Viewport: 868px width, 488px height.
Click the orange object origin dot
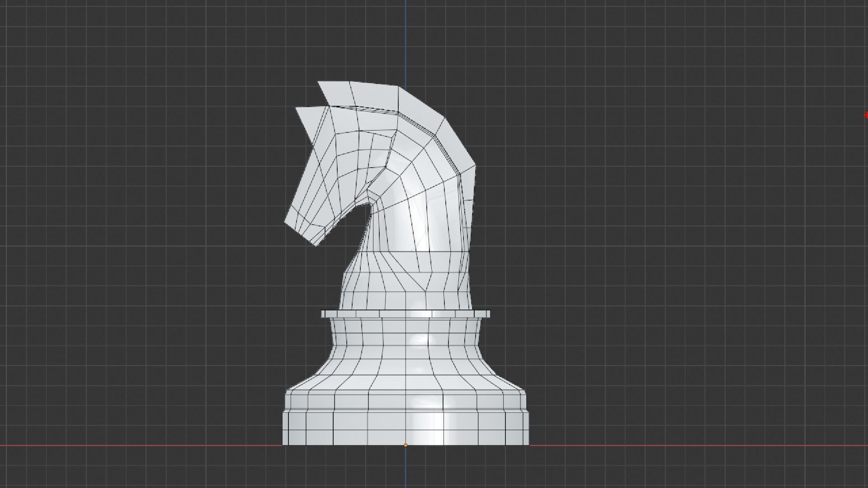pyautogui.click(x=406, y=446)
